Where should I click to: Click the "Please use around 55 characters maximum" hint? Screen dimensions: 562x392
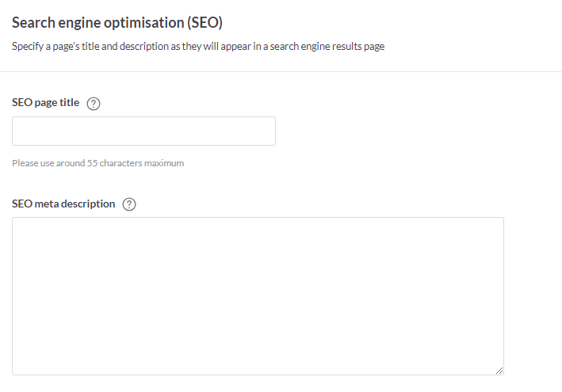[x=97, y=163]
